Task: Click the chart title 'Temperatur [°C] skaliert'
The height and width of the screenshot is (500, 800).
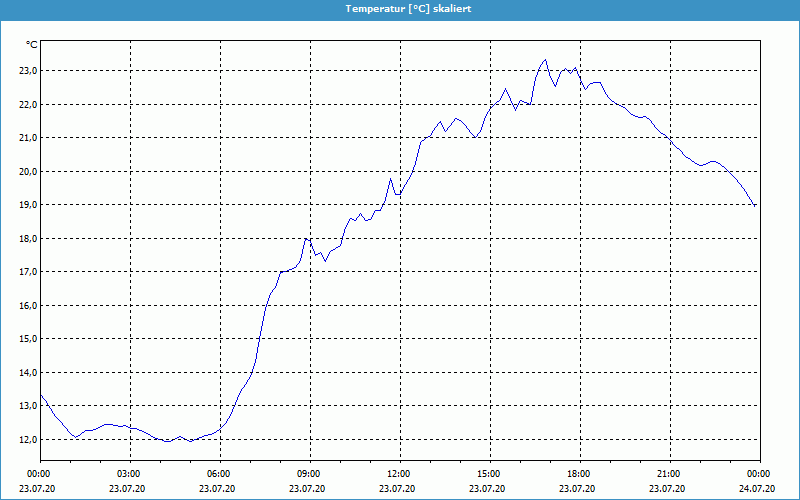Action: click(x=400, y=8)
